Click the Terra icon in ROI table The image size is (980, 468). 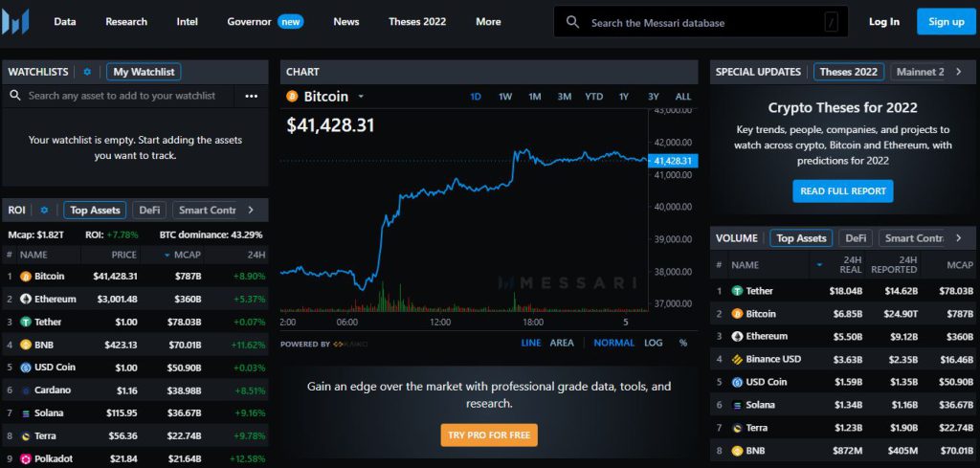[26, 436]
